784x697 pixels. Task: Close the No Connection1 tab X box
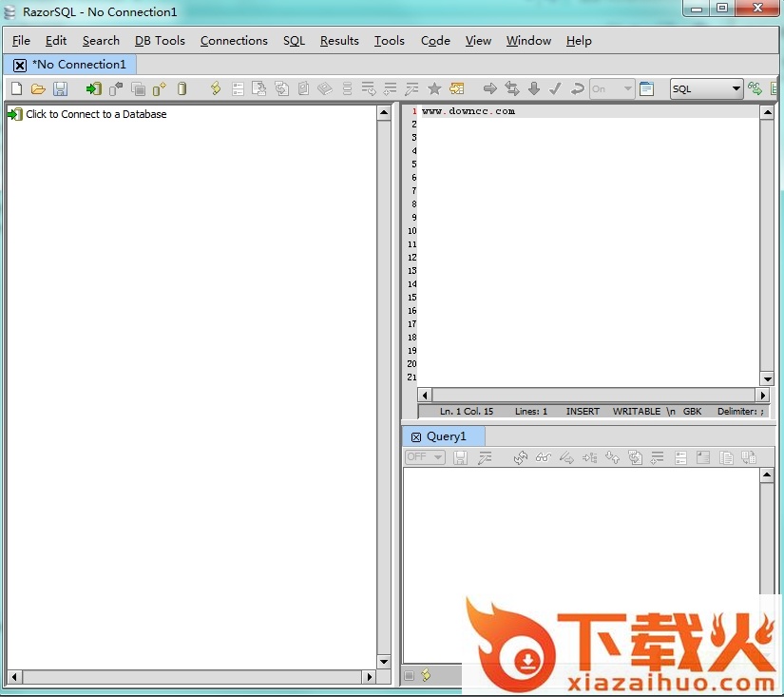coord(20,65)
